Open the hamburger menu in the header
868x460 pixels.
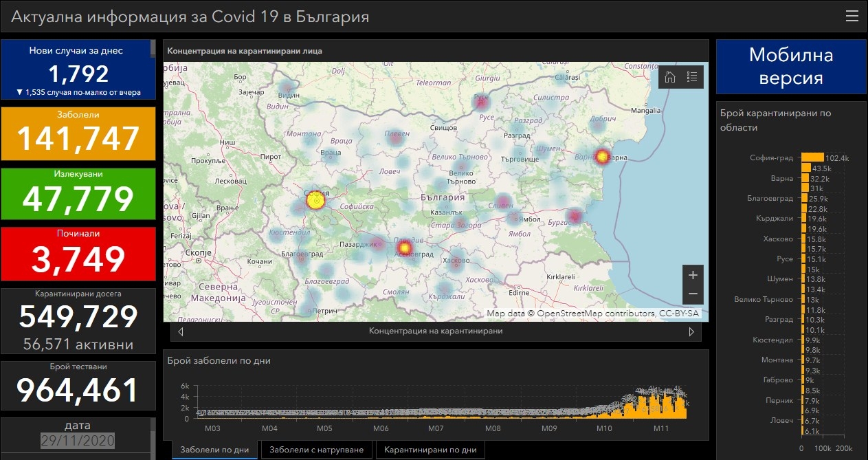click(852, 17)
